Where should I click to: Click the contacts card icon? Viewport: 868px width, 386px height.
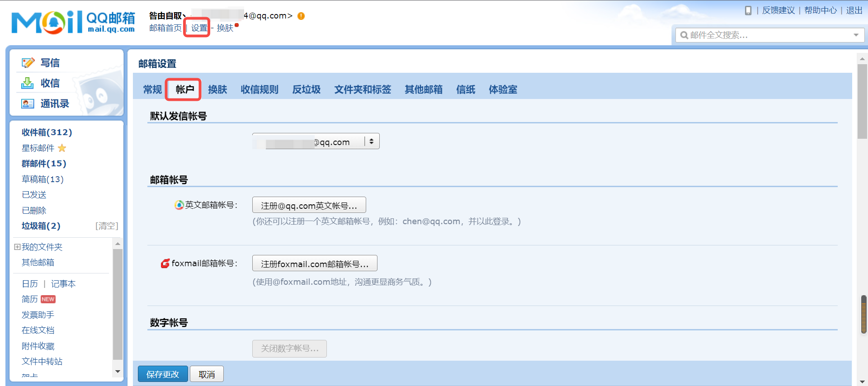click(28, 104)
